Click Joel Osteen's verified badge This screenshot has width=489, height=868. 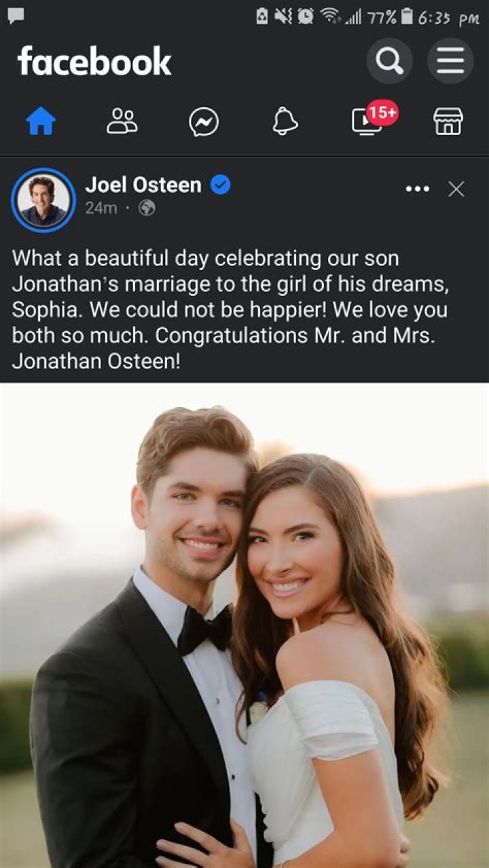[219, 185]
